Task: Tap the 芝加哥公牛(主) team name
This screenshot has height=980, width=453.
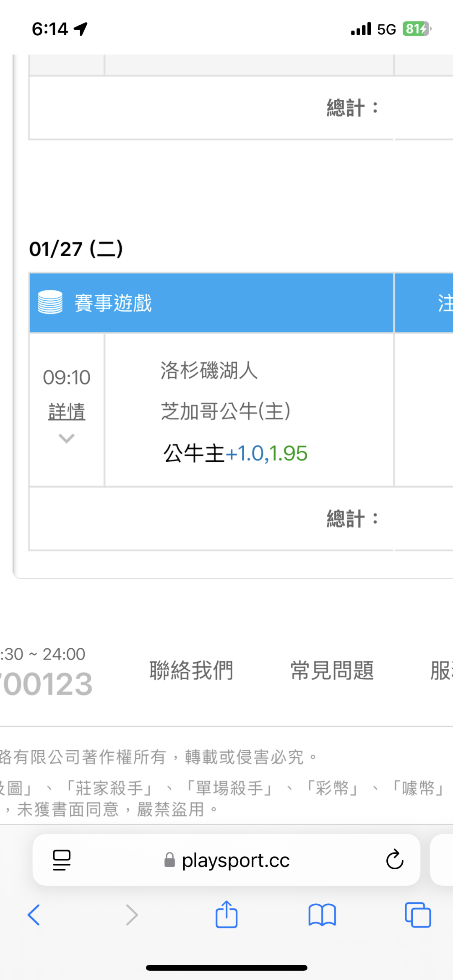Action: point(226,411)
